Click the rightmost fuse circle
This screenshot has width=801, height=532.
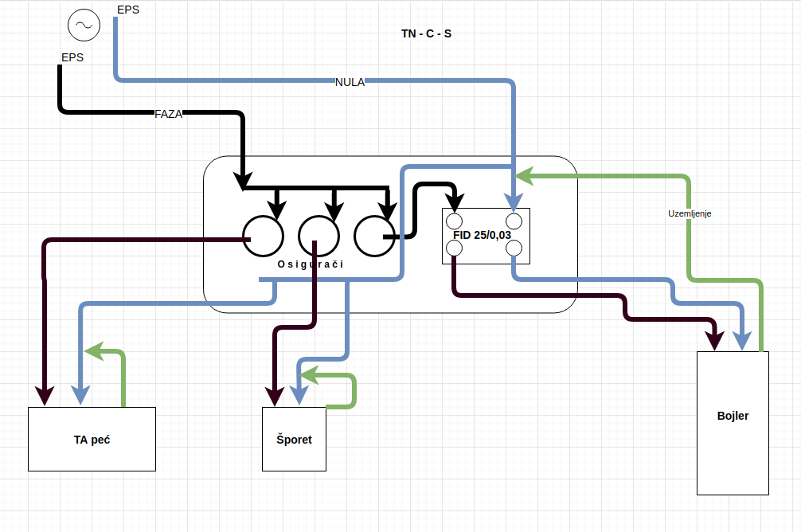[x=374, y=237]
